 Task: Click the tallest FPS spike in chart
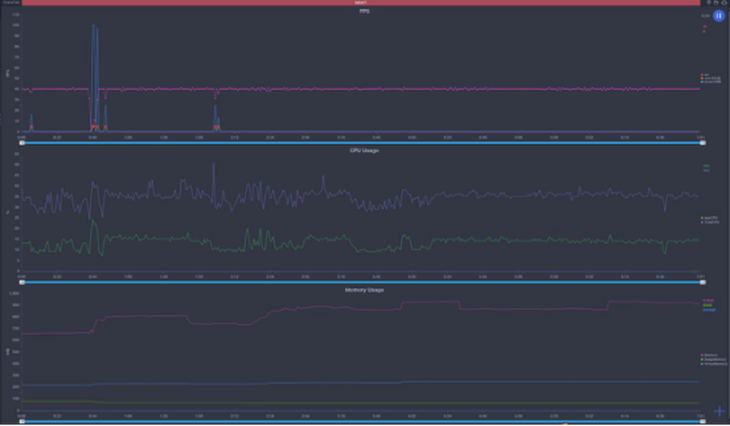pyautogui.click(x=94, y=26)
